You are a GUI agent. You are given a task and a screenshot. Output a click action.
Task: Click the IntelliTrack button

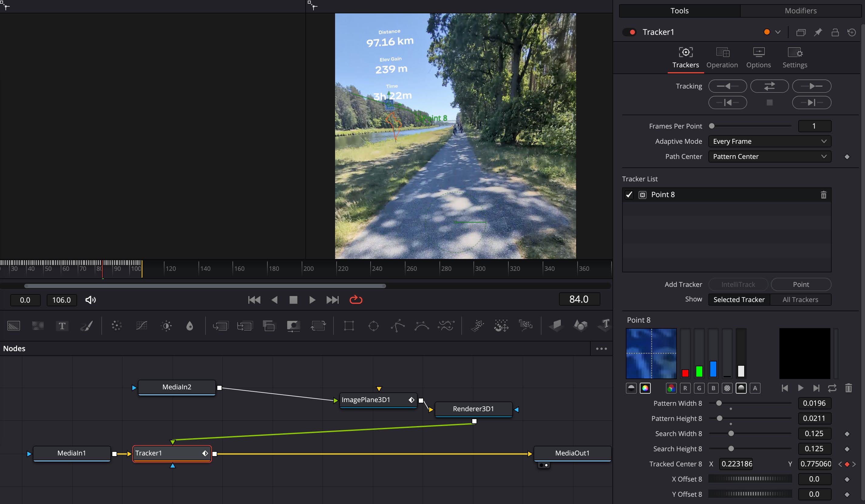(738, 284)
